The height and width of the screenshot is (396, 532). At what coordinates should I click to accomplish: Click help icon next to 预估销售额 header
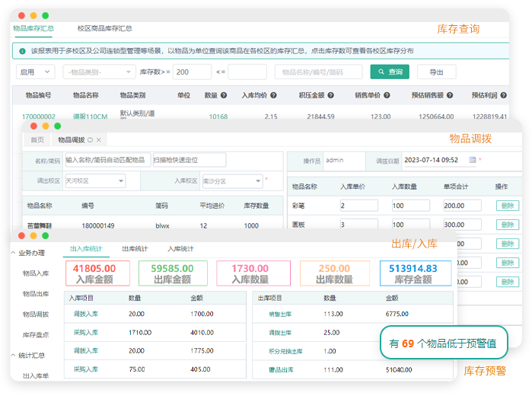(x=450, y=95)
